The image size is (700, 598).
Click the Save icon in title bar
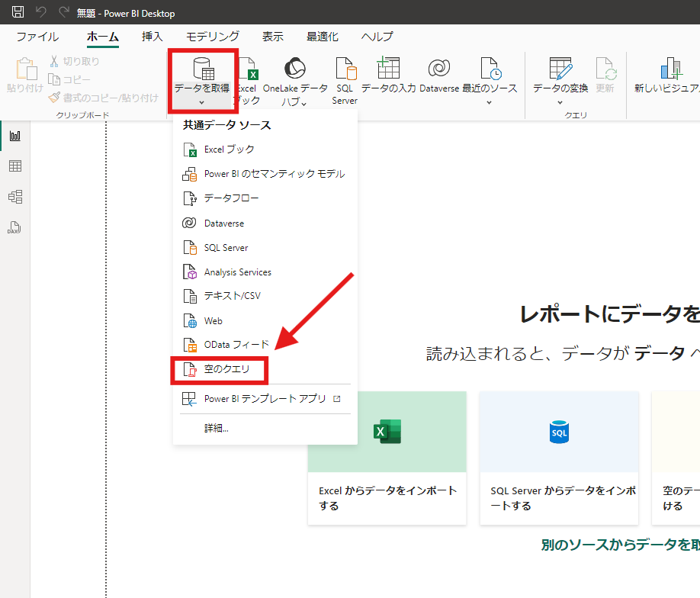(18, 12)
